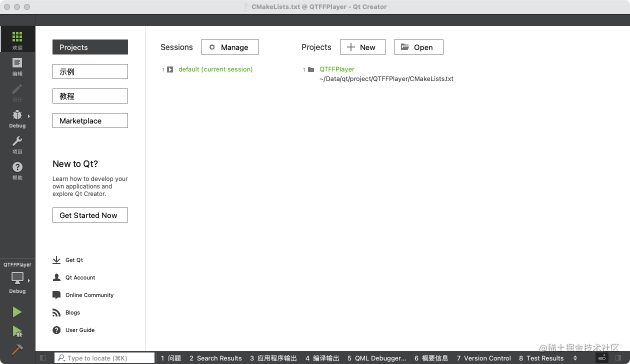Click the Get Started Now button
Viewport: 630px width, 364px height.
point(90,215)
